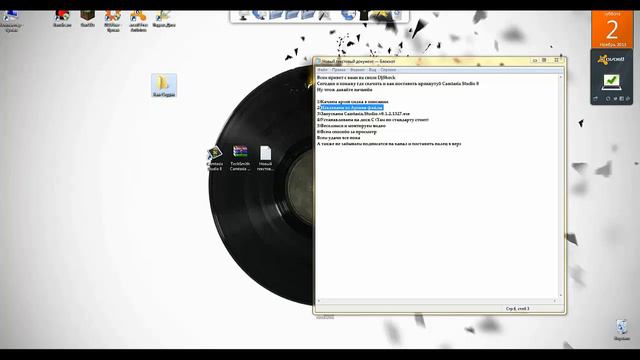Image resolution: width=640 pixels, height=360 pixels.
Task: Click the crossed tools icon in top dock
Action: (325, 16)
